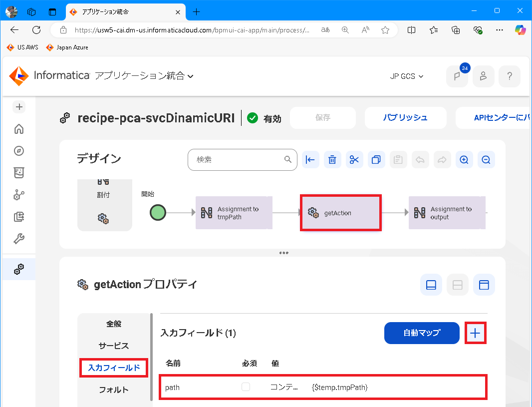Open the Home icon in sidebar

19,129
